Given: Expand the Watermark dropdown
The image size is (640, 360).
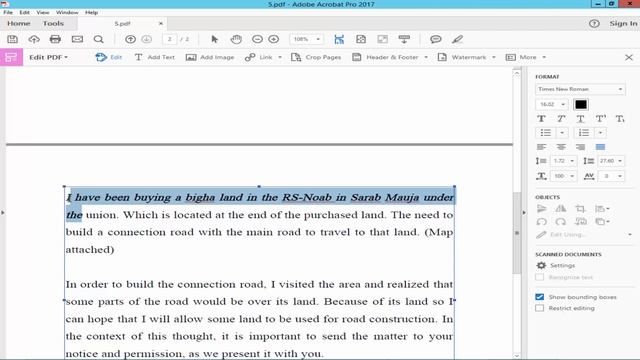Looking at the screenshot, I should point(494,57).
